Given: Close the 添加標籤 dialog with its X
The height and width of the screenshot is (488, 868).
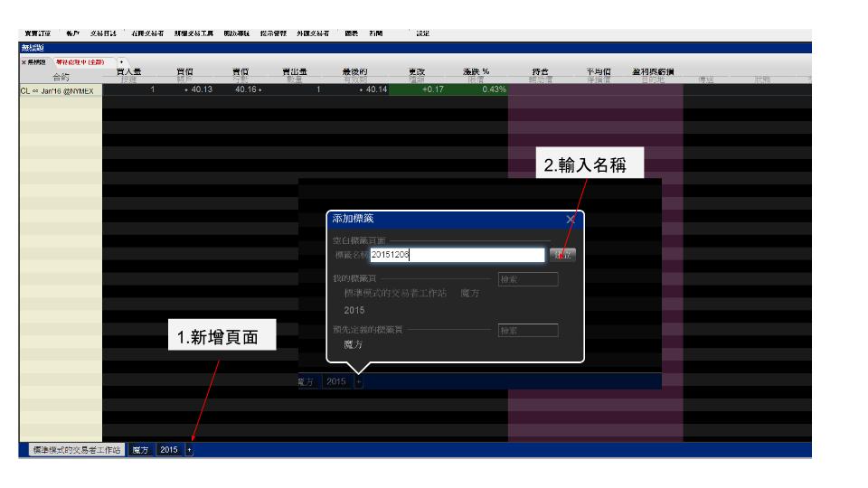Looking at the screenshot, I should (x=571, y=220).
